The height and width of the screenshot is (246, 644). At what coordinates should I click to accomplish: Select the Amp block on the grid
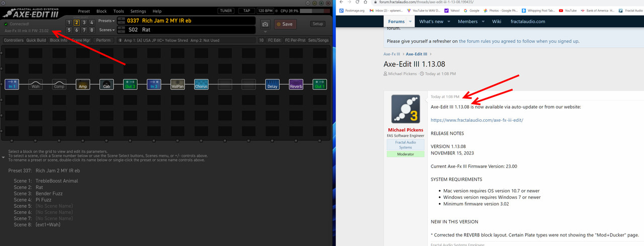click(83, 85)
